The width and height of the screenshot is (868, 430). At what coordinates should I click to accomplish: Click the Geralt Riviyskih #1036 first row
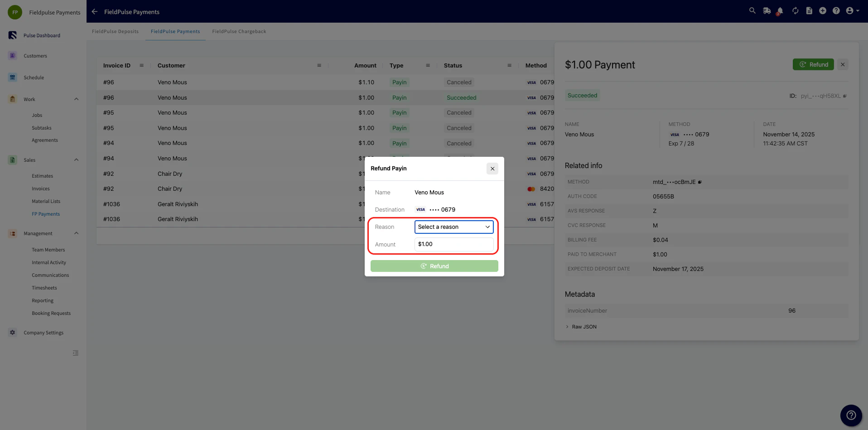[x=325, y=204]
